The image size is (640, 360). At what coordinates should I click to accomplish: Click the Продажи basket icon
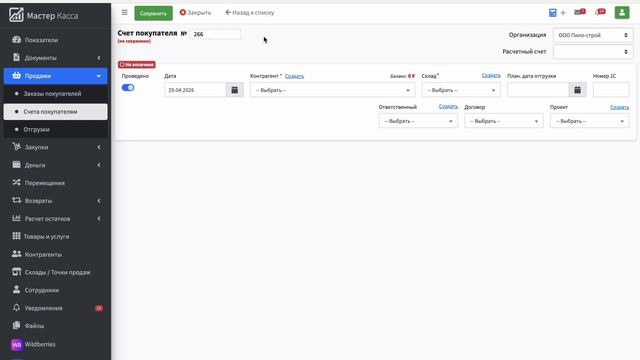16,76
